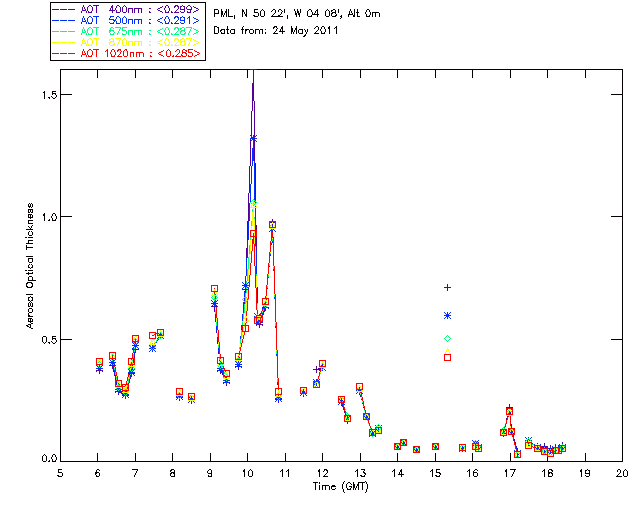Click the isolated purple plus marker near 15.3
Viewport: 640px width, 512px height.
pyautogui.click(x=447, y=287)
